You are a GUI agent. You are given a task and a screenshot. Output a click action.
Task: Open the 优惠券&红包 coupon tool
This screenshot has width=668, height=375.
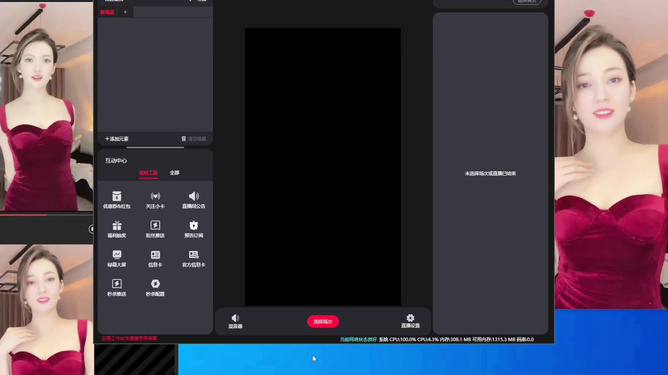117,199
